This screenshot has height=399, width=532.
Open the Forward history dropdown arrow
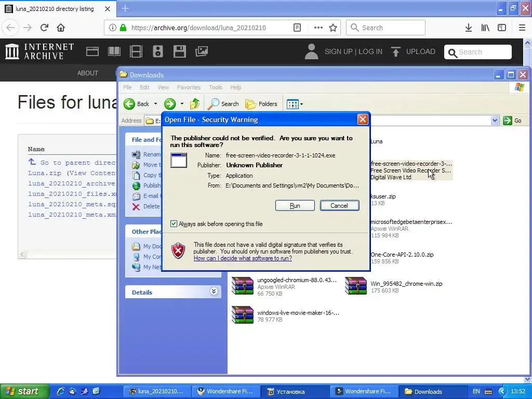[182, 104]
